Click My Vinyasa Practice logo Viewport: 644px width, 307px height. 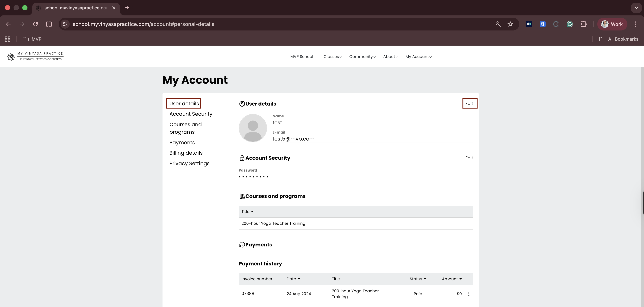pos(35,56)
